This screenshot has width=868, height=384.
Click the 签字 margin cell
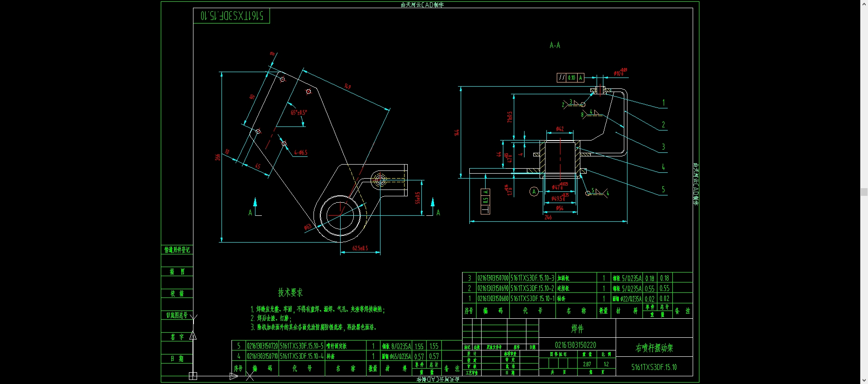[177, 337]
